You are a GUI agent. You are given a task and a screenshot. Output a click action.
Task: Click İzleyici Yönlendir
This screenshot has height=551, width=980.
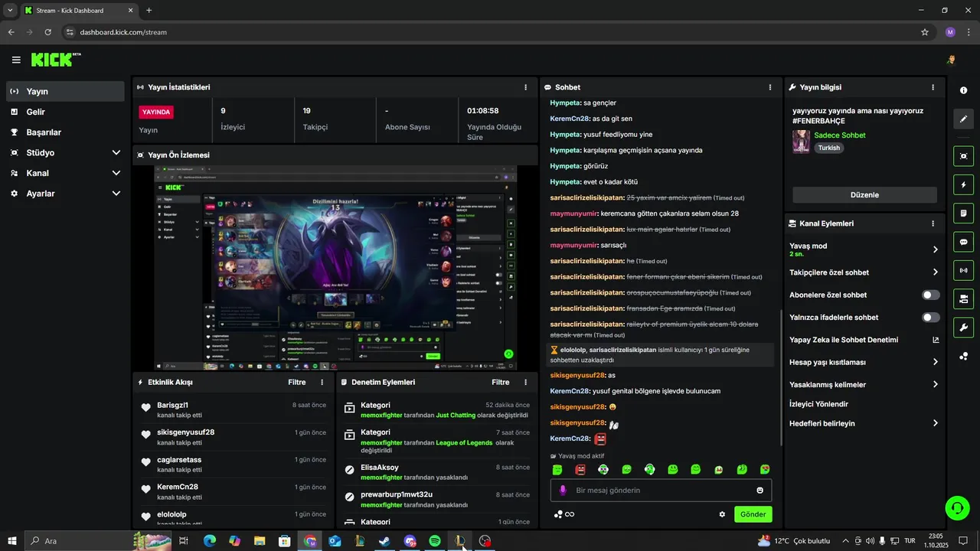pos(818,404)
